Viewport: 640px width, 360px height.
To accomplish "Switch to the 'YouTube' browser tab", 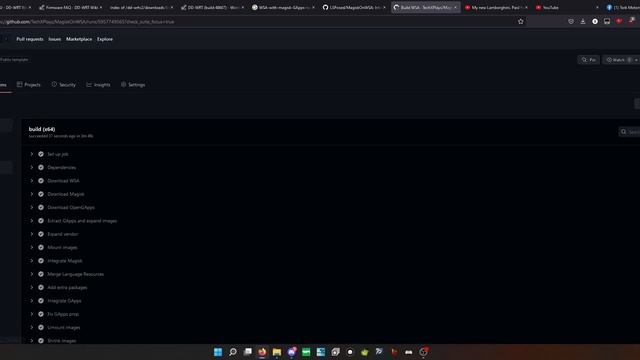I will click(567, 7).
